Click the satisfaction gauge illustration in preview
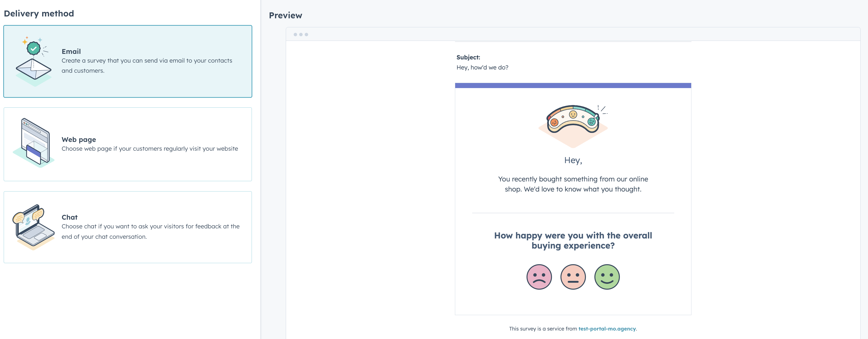The height and width of the screenshot is (339, 868). coord(573,126)
